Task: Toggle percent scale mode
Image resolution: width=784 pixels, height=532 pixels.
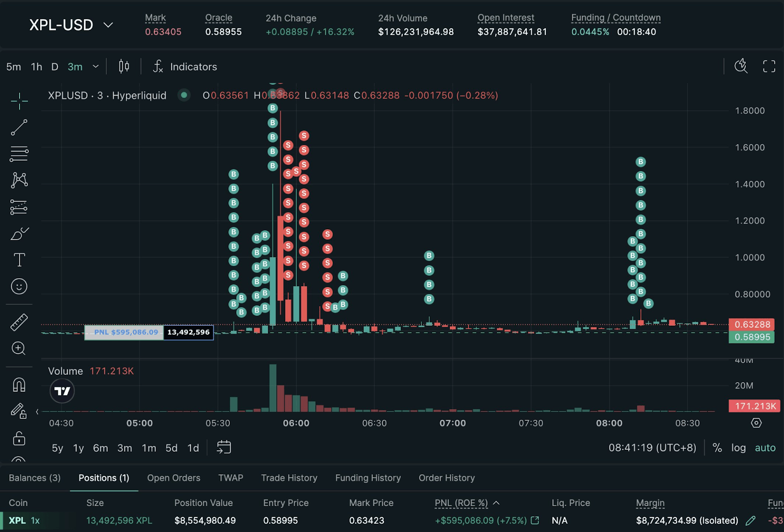Action: (x=717, y=448)
